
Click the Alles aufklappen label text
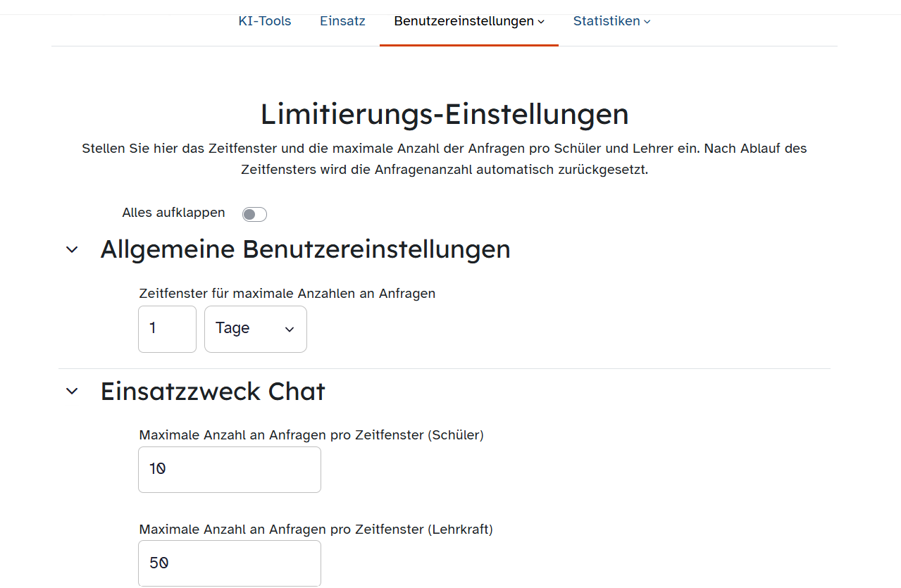pos(173,213)
